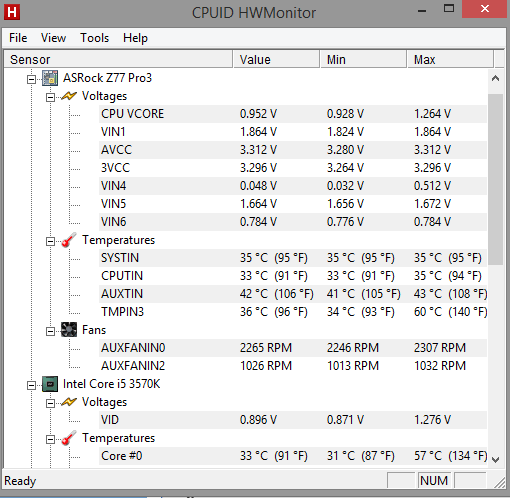This screenshot has height=498, width=510.
Task: Select the VIN1 sensor row
Action: click(x=293, y=132)
